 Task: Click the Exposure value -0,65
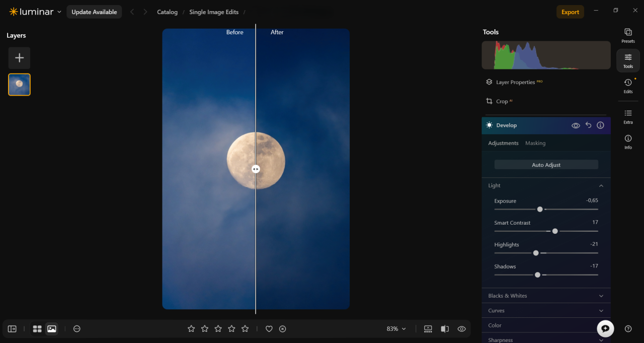pyautogui.click(x=592, y=200)
